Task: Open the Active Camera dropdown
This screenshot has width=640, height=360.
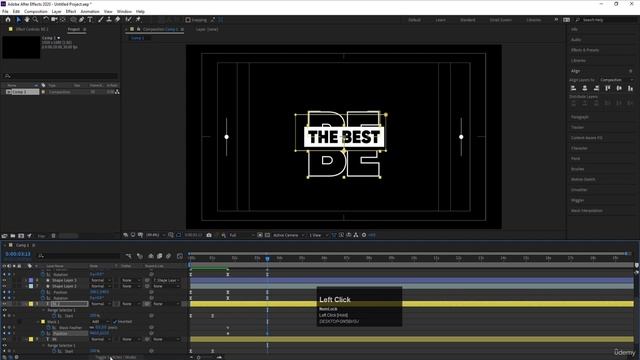Action: 289,235
